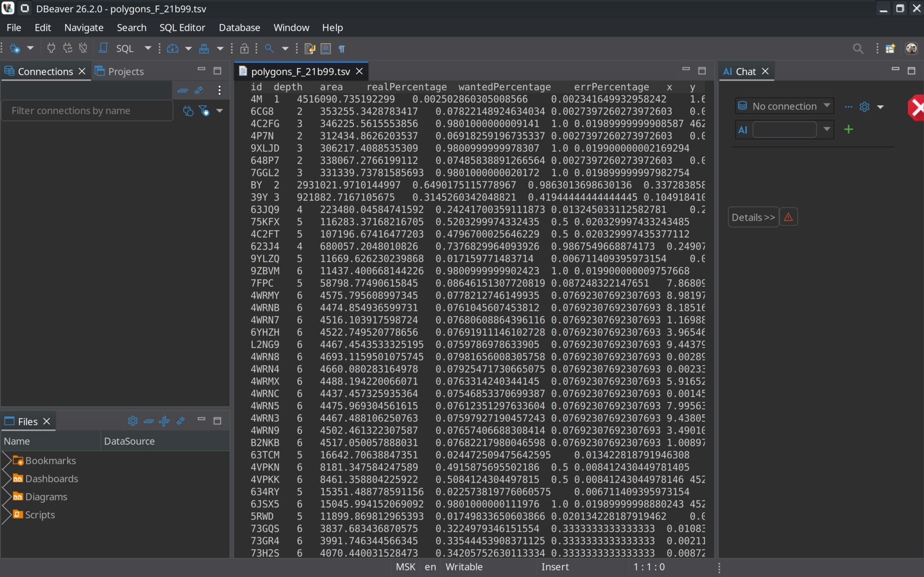
Task: Click the Writable status bar entry
Action: pyautogui.click(x=464, y=567)
